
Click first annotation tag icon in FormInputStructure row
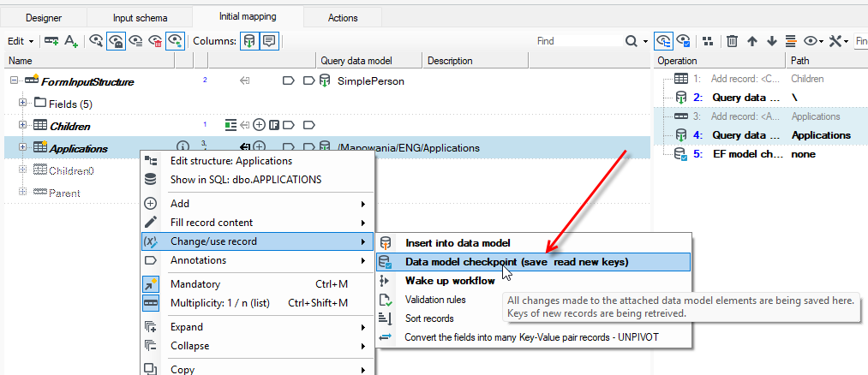click(x=289, y=81)
